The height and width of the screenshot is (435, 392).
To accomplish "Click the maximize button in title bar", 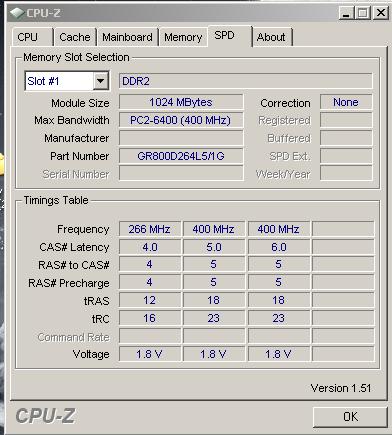I will pos(363,13).
